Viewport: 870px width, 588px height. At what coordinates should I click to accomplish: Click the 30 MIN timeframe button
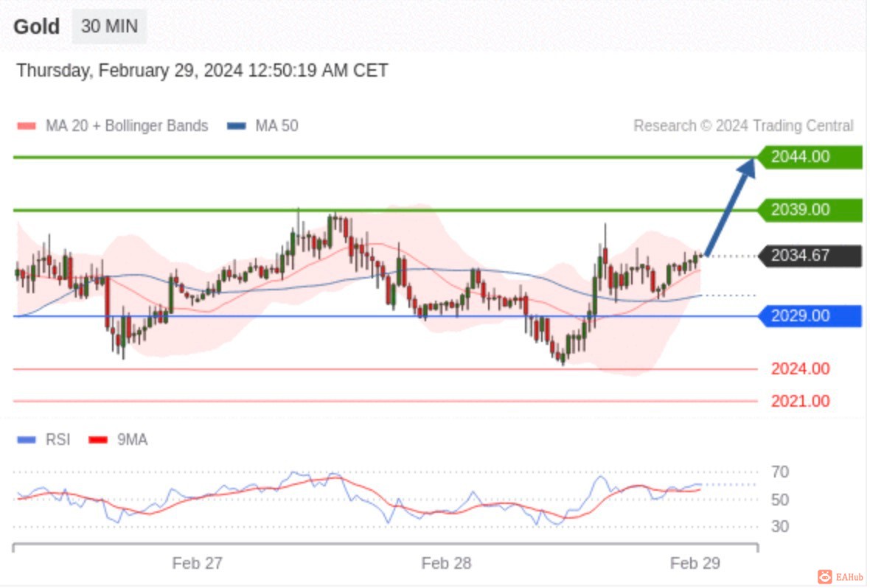coord(109,26)
